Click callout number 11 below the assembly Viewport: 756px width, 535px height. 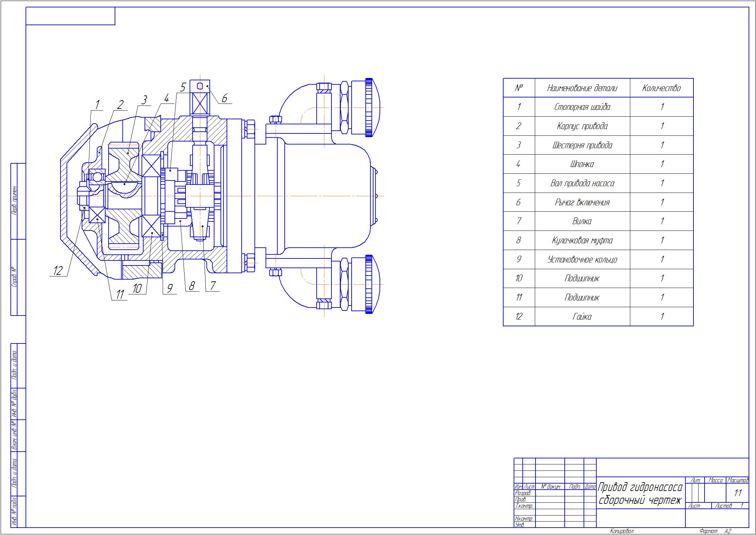click(120, 294)
